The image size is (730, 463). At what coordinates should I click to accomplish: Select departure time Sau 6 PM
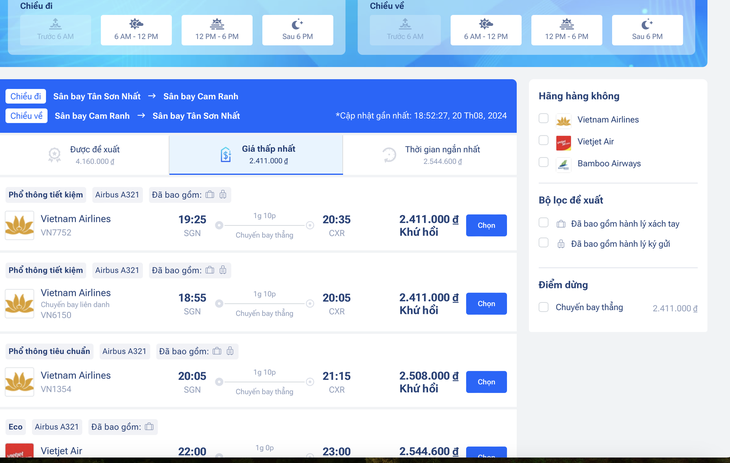pyautogui.click(x=297, y=30)
